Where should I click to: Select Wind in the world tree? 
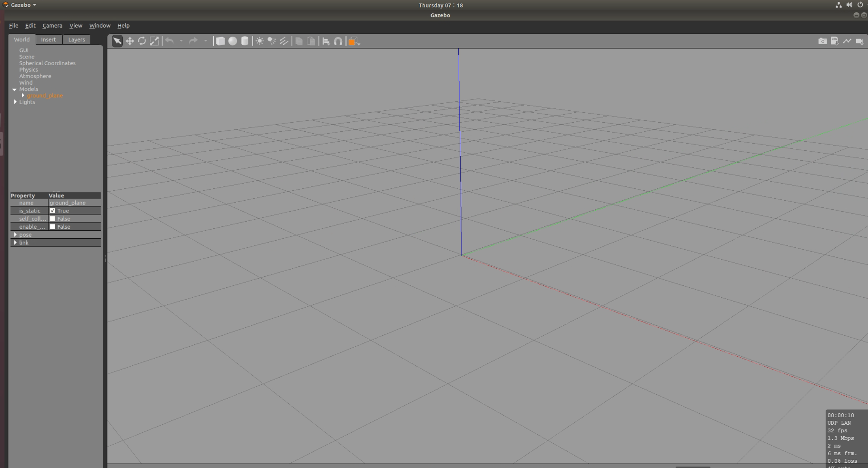click(26, 83)
